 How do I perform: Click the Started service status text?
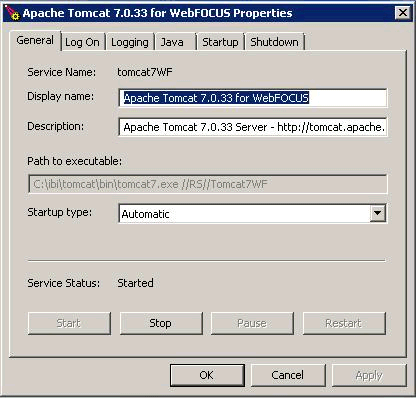(135, 283)
